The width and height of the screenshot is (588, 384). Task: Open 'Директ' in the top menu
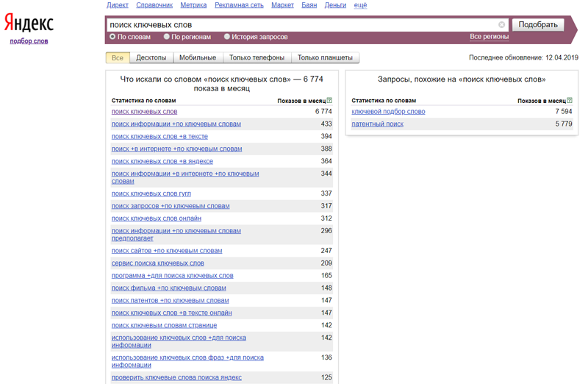tap(118, 5)
